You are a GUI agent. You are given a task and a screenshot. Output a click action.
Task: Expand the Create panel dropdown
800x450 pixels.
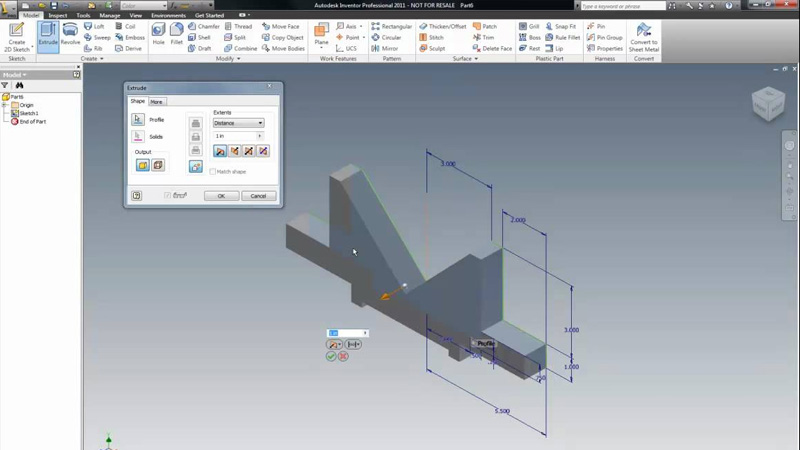(92, 59)
